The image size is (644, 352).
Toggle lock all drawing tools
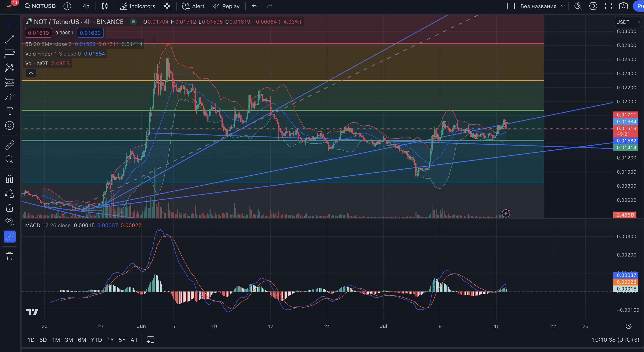coord(10,208)
